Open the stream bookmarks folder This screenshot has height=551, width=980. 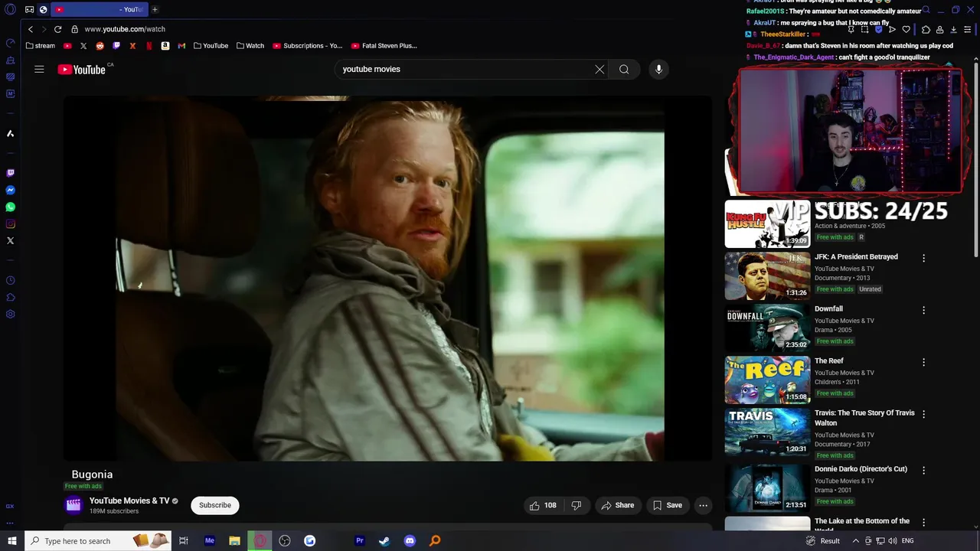coord(40,46)
